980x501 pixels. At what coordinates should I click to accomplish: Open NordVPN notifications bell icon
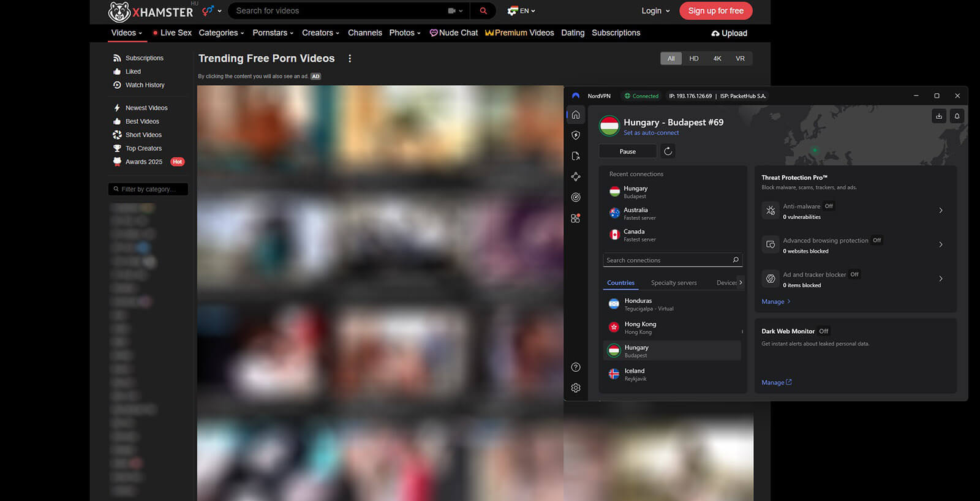tap(957, 116)
